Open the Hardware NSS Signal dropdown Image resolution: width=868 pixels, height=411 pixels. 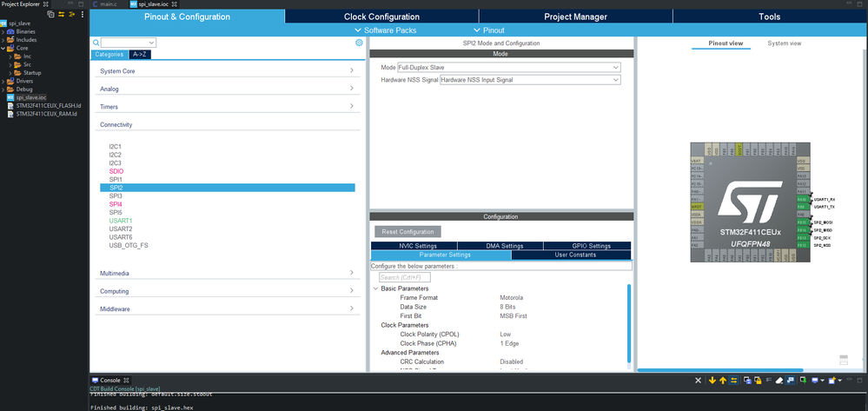coord(530,80)
